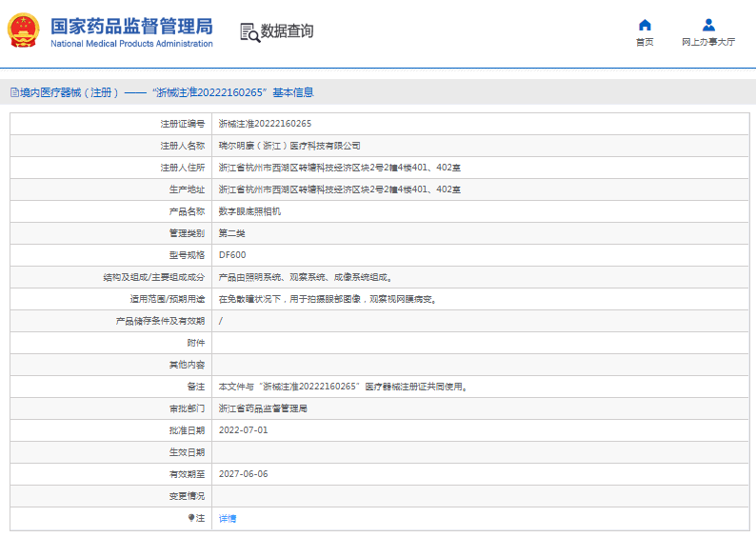This screenshot has height=537, width=756.
Task: Click the 有效期至 row label
Action: click(187, 474)
